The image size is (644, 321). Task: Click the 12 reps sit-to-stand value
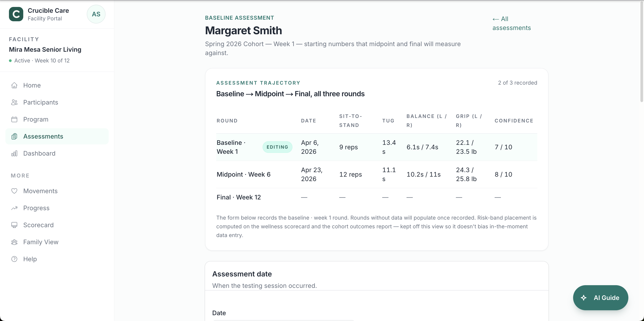pos(350,174)
